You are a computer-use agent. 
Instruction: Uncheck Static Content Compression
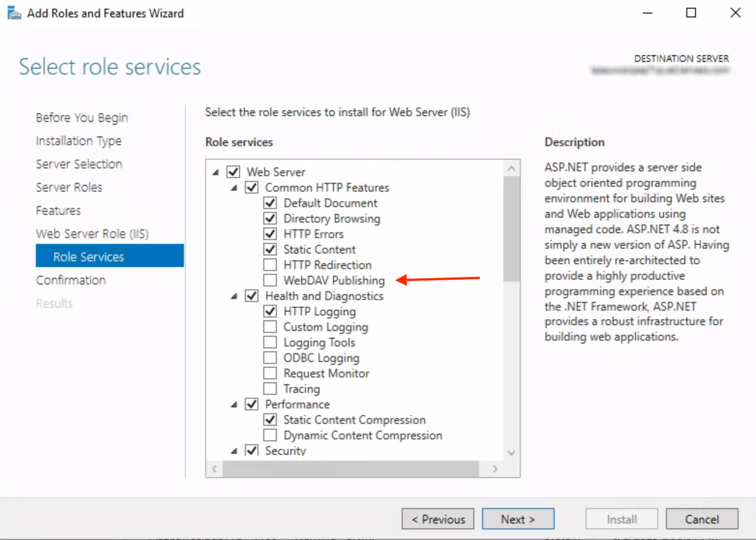click(270, 420)
